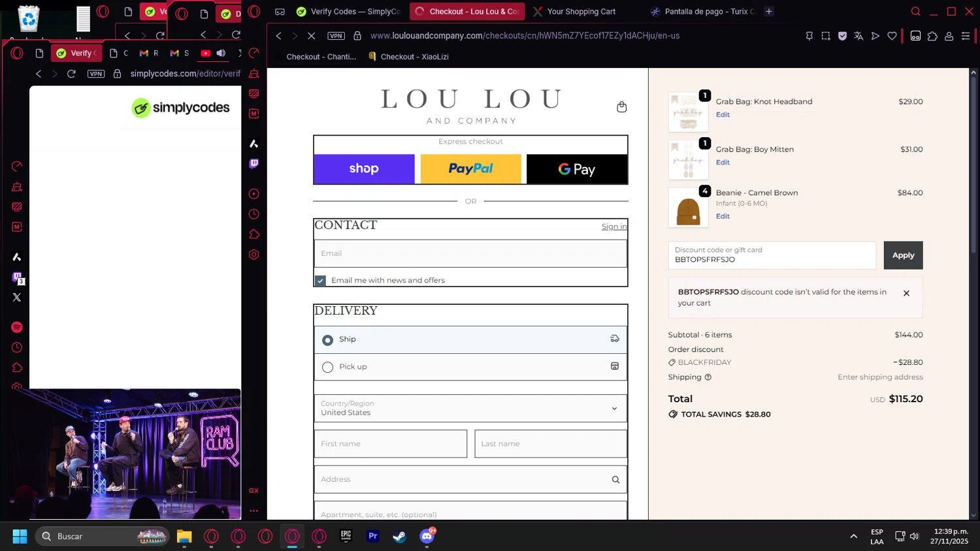Bookmark this page with the heart icon
Viewport: 980px width, 551px height.
pyautogui.click(x=892, y=36)
